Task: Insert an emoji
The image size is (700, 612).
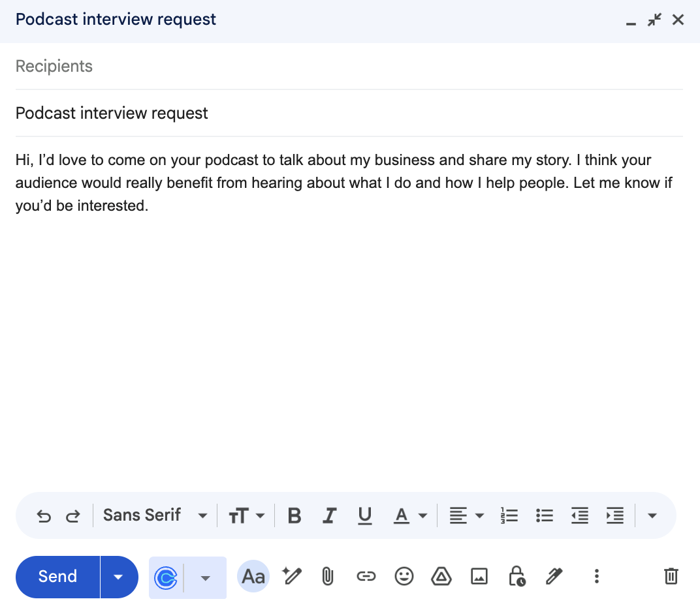Action: point(404,576)
